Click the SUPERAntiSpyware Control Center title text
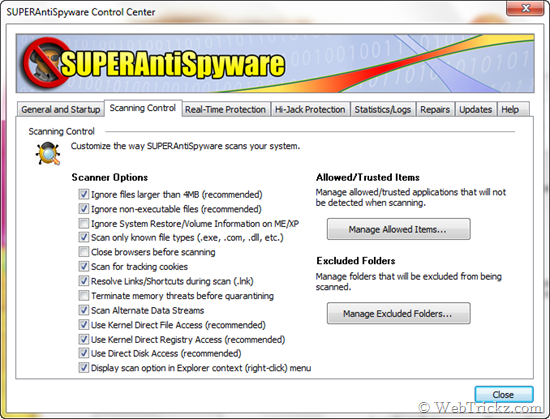The image size is (550, 419). (x=81, y=12)
